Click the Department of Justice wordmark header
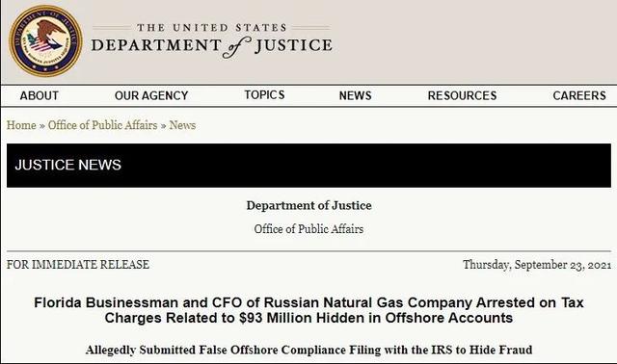Image resolution: width=617 pixels, height=364 pixels. coord(212,41)
